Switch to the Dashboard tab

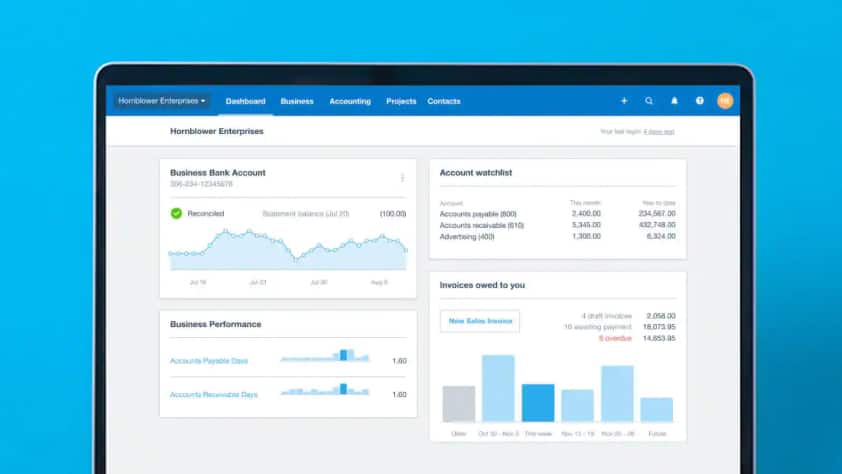pos(245,101)
